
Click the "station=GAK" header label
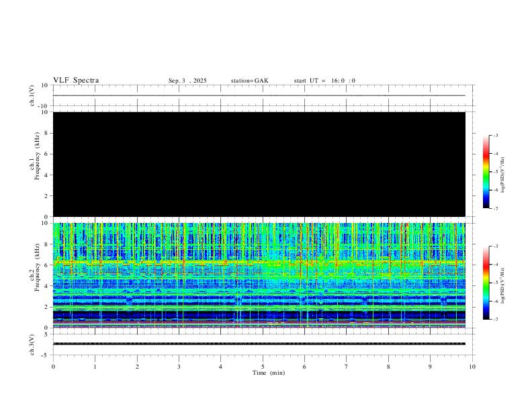[x=249, y=81]
